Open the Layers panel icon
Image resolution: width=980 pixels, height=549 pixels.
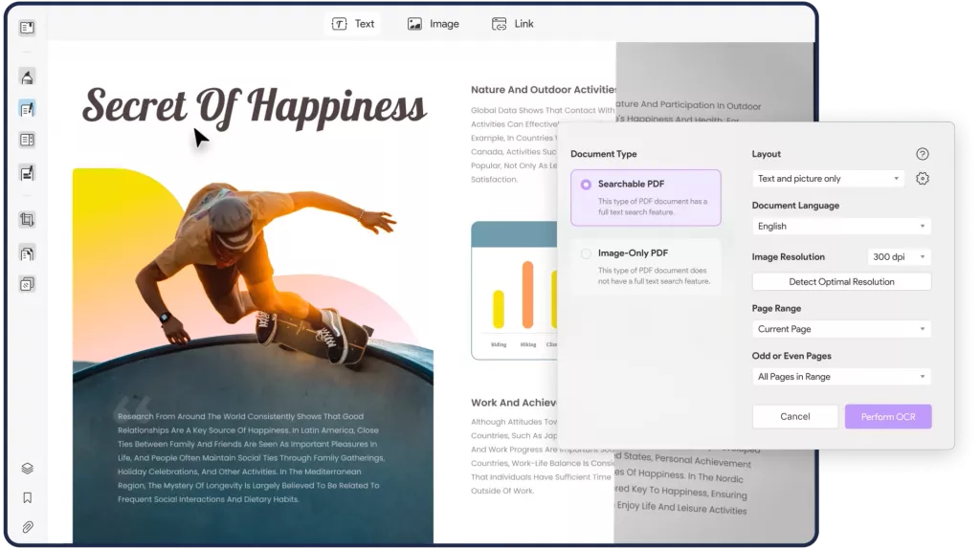(27, 469)
